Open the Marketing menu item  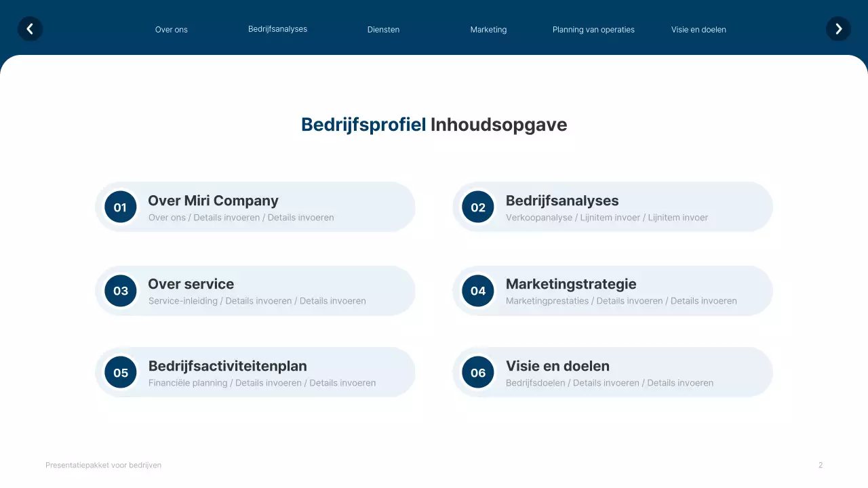click(x=488, y=29)
